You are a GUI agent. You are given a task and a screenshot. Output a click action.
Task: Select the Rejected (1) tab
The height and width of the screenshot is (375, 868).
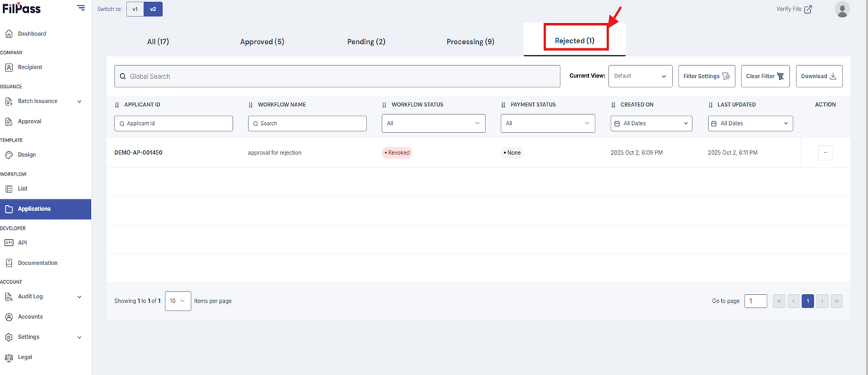click(x=574, y=40)
